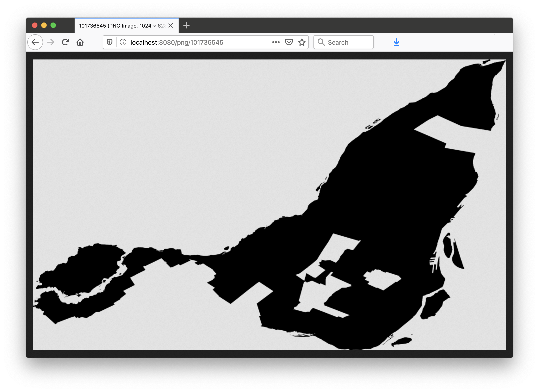
Task: Click the search magnifier icon
Action: tap(321, 42)
